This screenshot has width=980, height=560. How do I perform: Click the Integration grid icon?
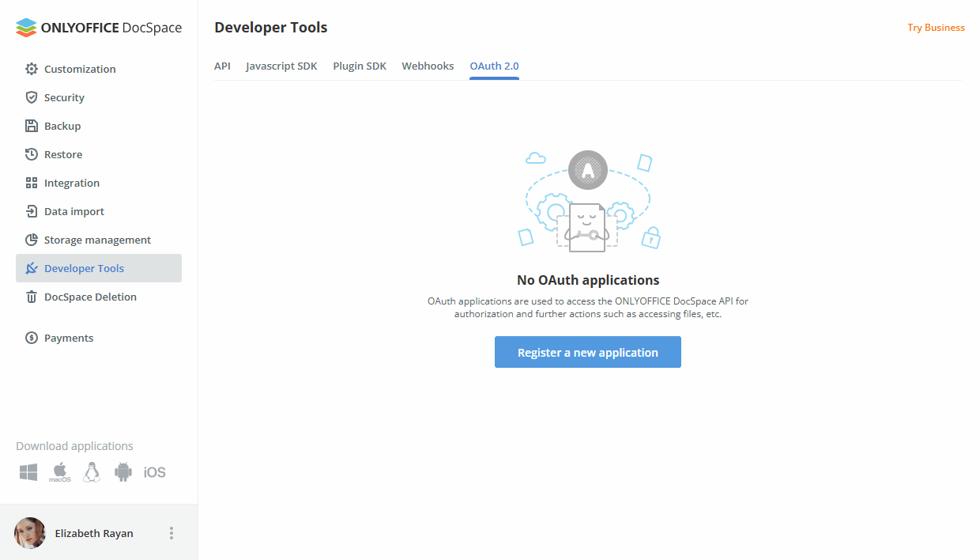(32, 183)
